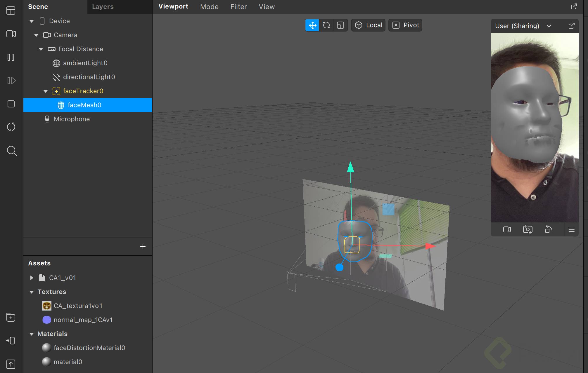The height and width of the screenshot is (373, 588).
Task: Select the scale manipulator tool
Action: point(340,25)
